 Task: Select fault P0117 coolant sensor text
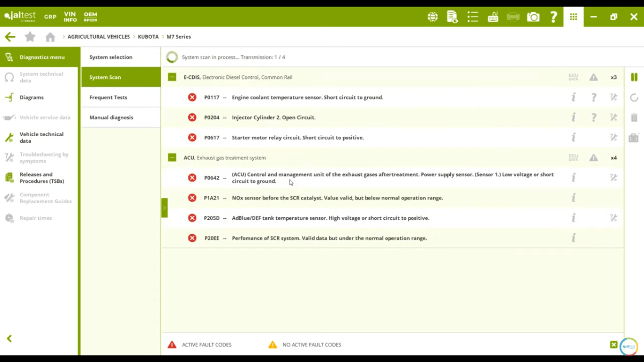[x=307, y=98]
